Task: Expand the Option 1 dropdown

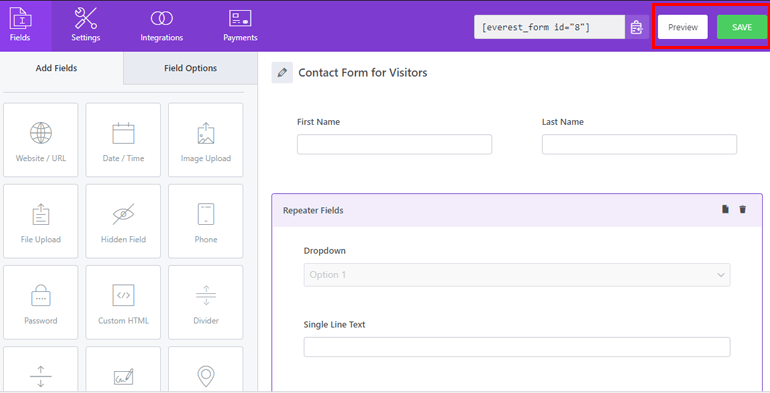Action: (517, 275)
